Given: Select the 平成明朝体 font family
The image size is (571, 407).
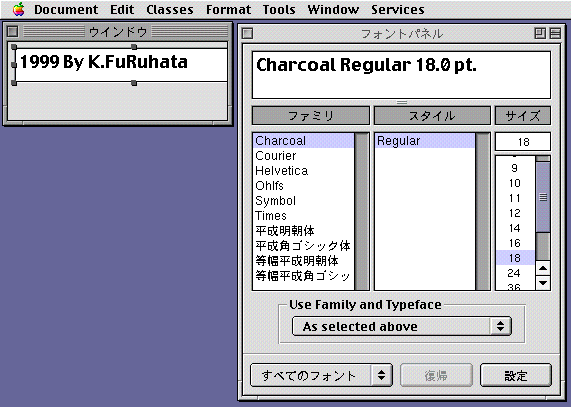Looking at the screenshot, I should coord(303,231).
